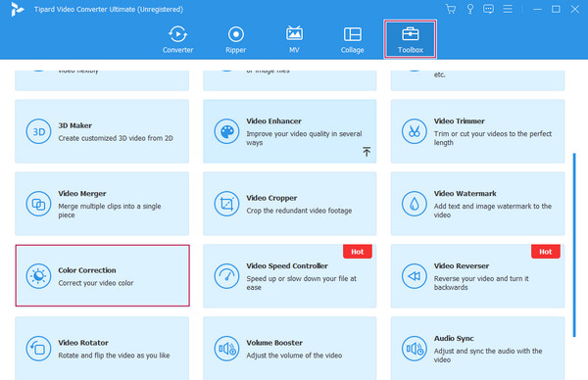Image resolution: width=588 pixels, height=380 pixels.
Task: Click the Video Enhancer palette icon
Action: click(x=226, y=131)
